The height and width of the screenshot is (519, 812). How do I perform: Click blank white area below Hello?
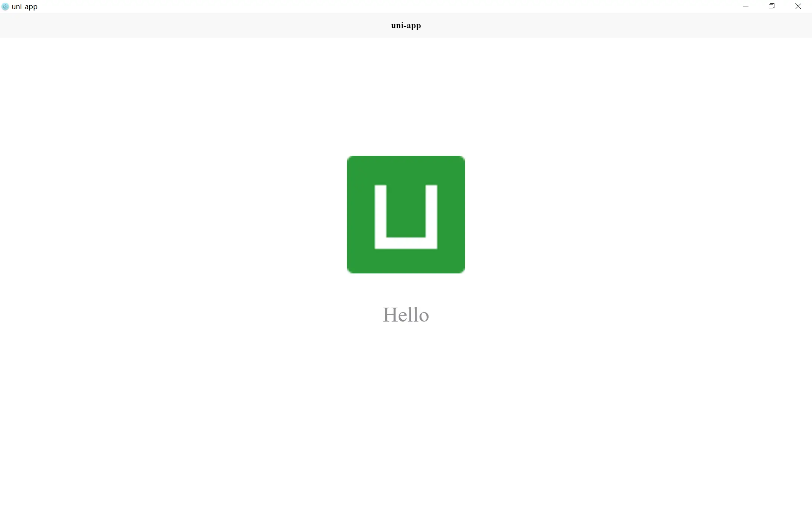click(x=406, y=414)
